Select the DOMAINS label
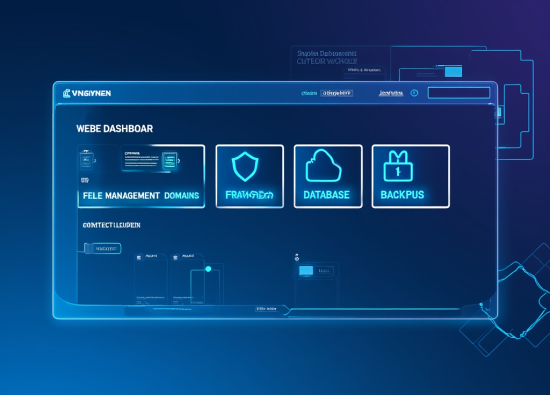Viewport: 550px width, 395px height. point(182,195)
